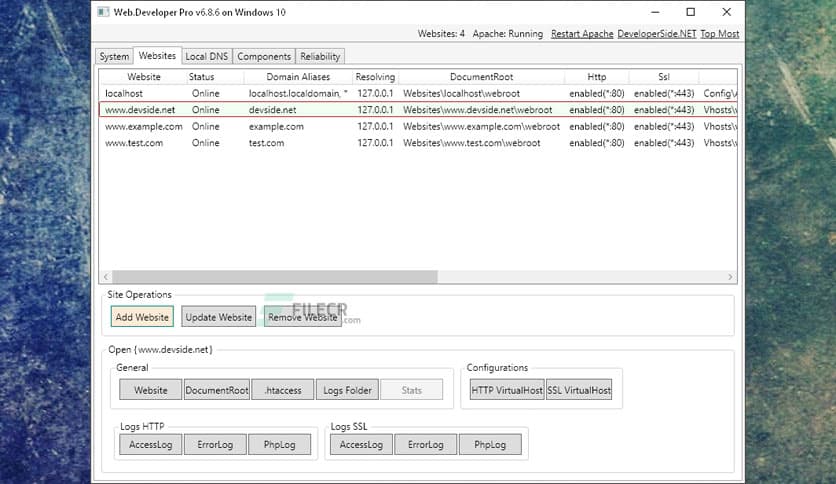Image resolution: width=836 pixels, height=484 pixels.
Task: Click the Domain Aliases column header
Action: point(298,77)
